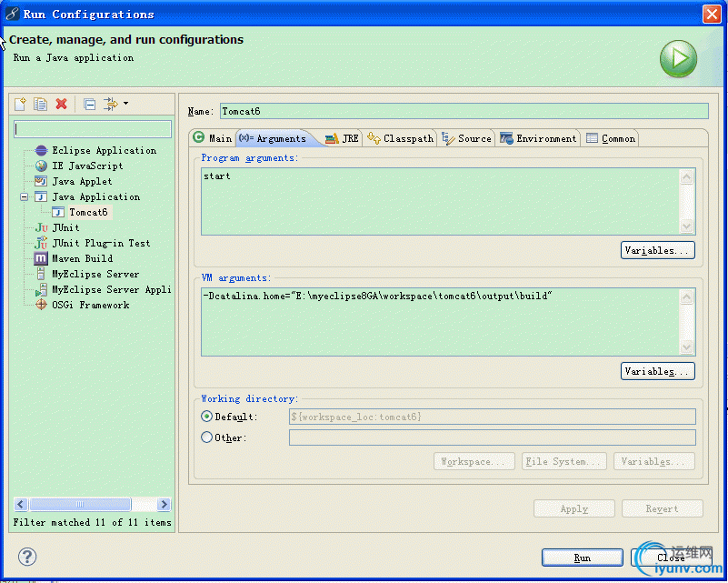Select the Other working directory radio

click(x=206, y=437)
